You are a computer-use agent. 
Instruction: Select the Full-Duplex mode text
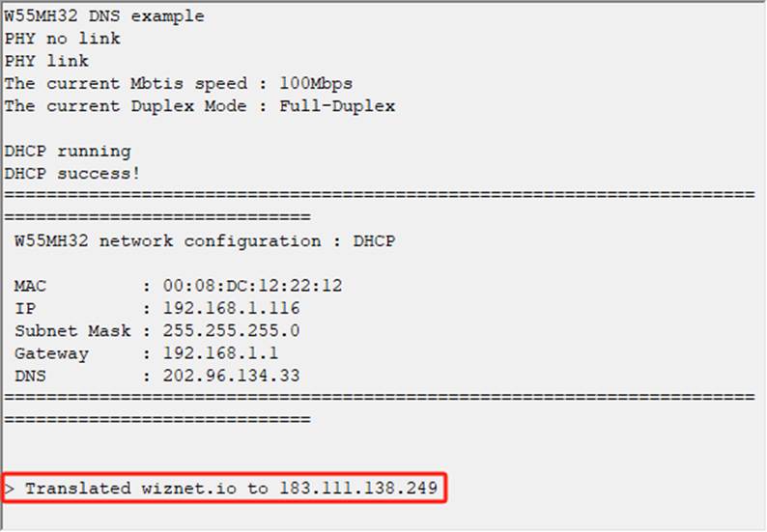click(337, 106)
